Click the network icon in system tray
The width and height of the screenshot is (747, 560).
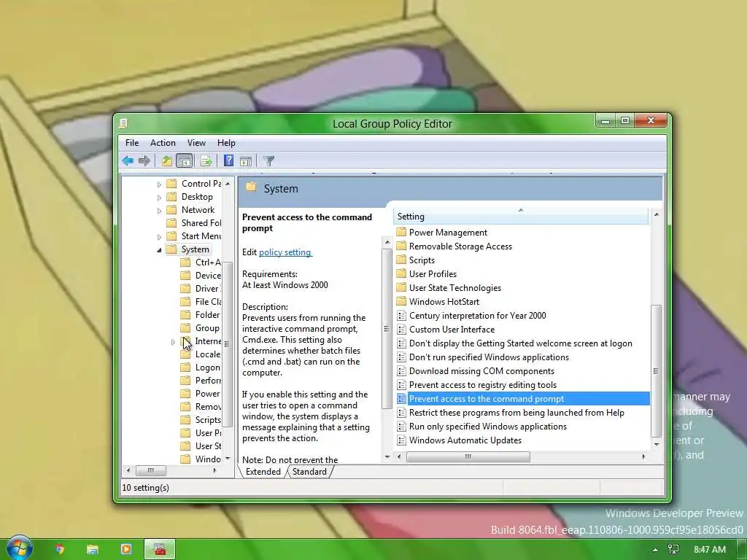click(x=673, y=549)
